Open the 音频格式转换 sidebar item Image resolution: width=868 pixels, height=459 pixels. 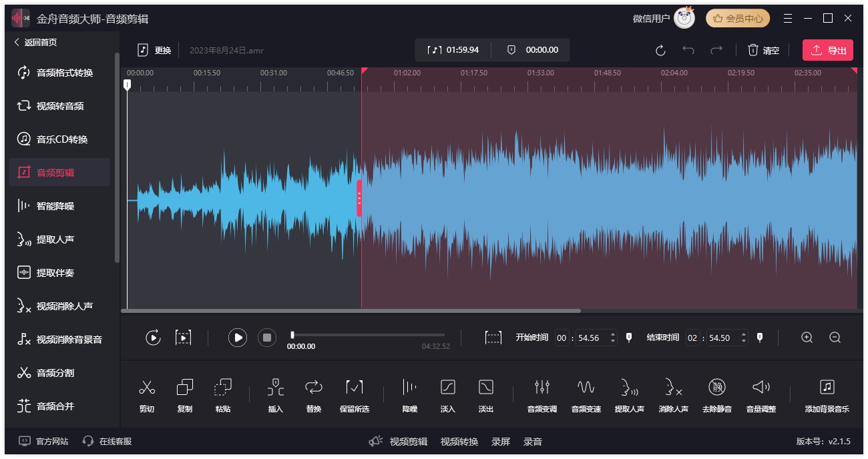click(x=59, y=73)
